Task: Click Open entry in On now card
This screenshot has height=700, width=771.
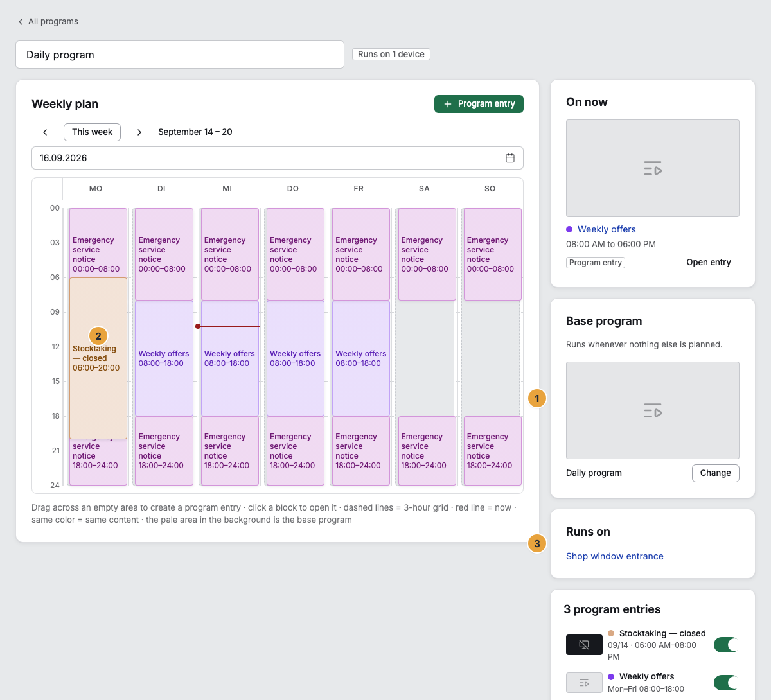Action: click(x=709, y=262)
